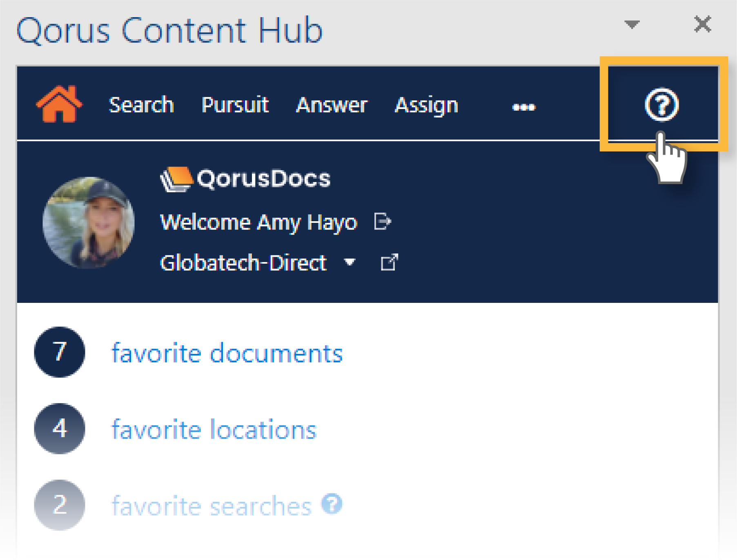Open the task pane options dropdown arrow
Image resolution: width=737 pixels, height=560 pixels.
pos(631,24)
